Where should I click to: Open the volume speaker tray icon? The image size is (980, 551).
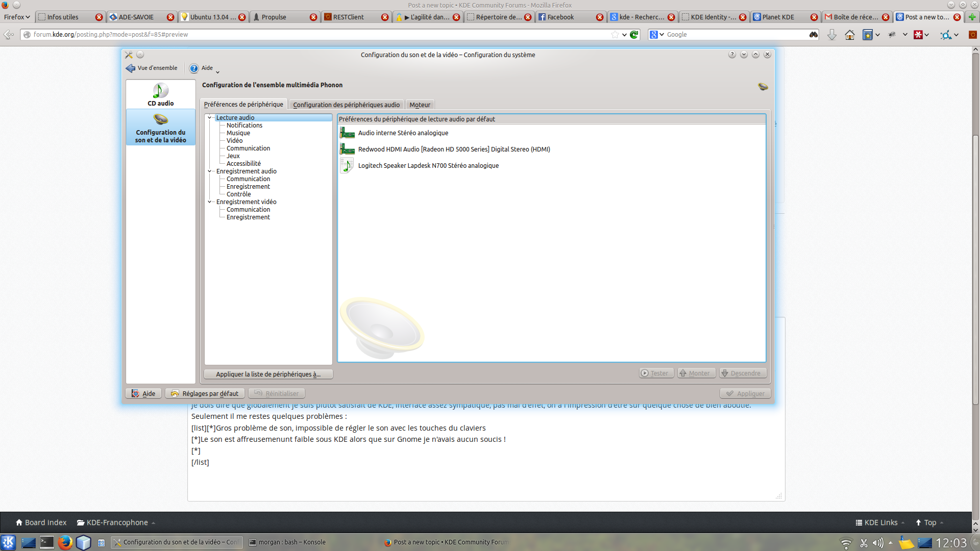pos(878,543)
